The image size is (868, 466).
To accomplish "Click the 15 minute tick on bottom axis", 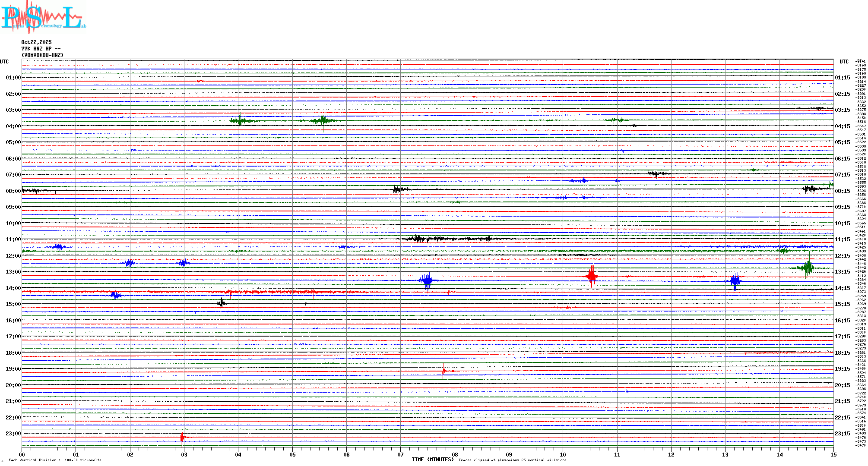I will pos(833,454).
